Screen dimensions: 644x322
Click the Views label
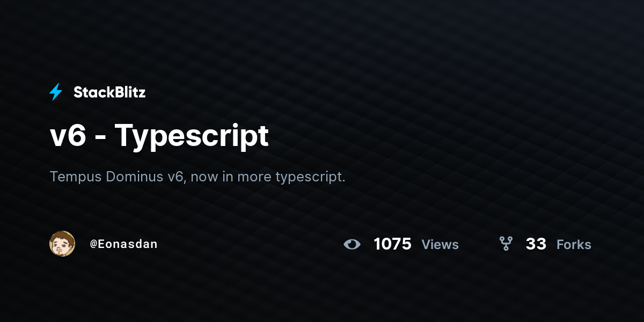pos(440,245)
